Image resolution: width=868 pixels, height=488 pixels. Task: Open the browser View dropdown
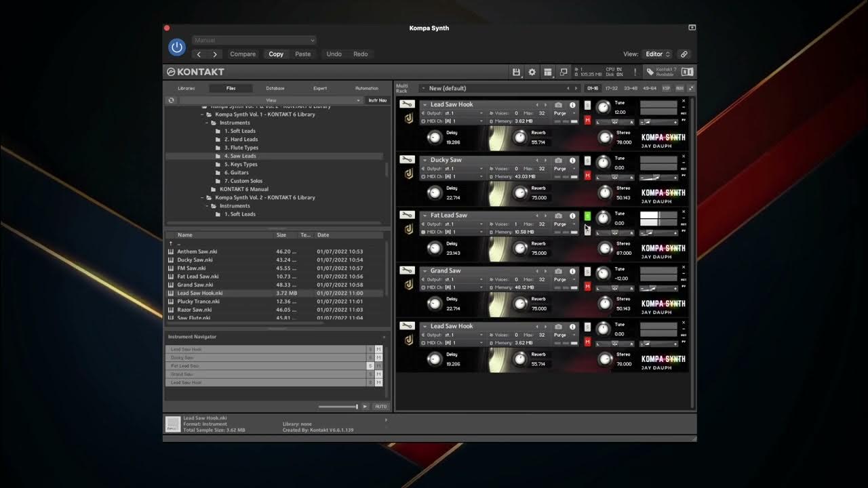click(x=271, y=100)
